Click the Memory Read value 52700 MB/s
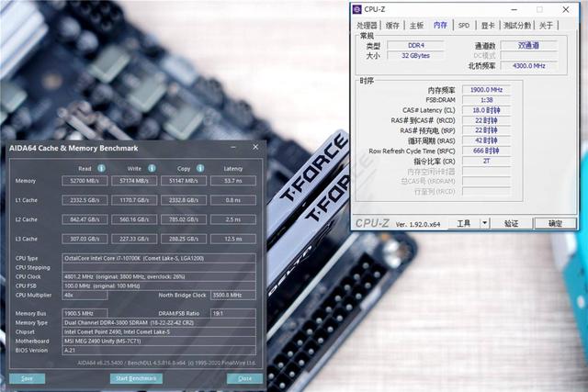588x392 pixels. pyautogui.click(x=85, y=181)
